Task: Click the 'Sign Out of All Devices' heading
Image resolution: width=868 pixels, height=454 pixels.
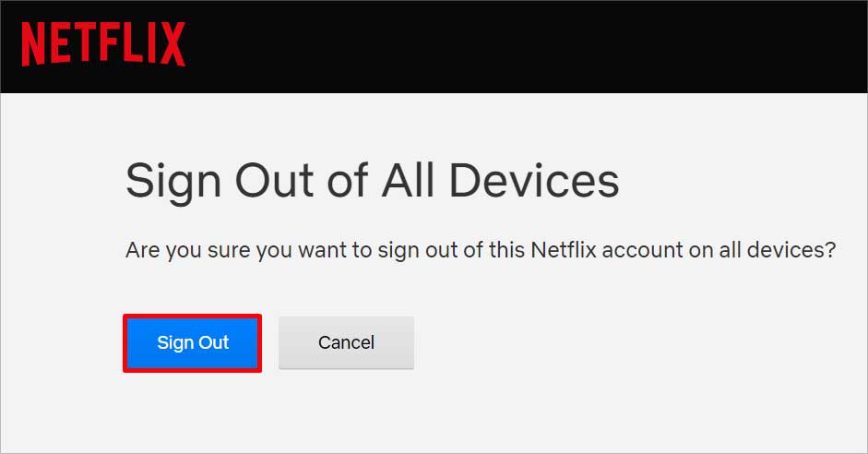Action: [372, 181]
